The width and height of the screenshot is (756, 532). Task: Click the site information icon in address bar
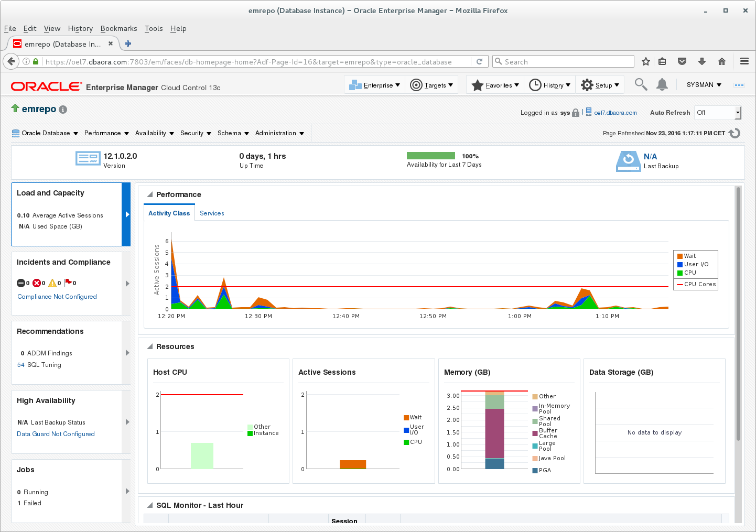(x=26, y=61)
